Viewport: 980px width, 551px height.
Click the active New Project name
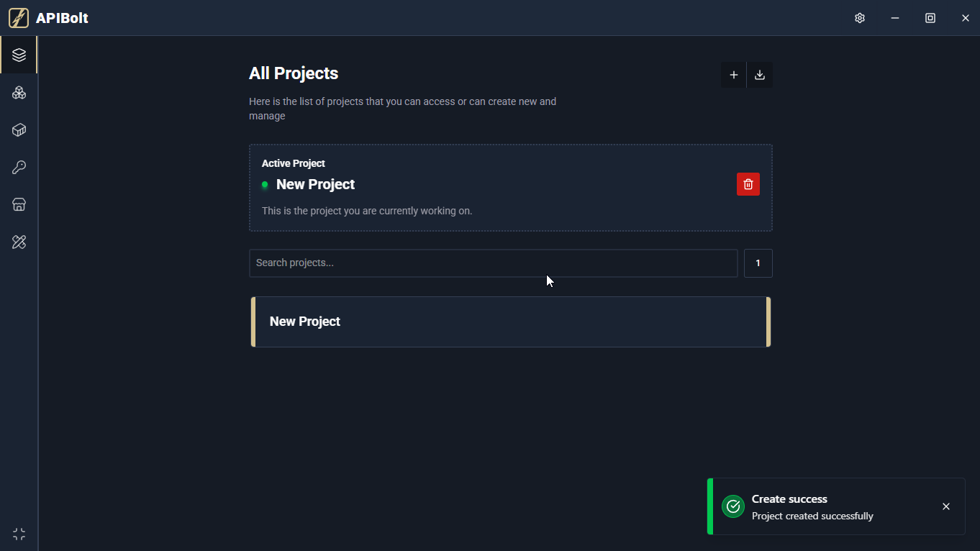click(315, 184)
